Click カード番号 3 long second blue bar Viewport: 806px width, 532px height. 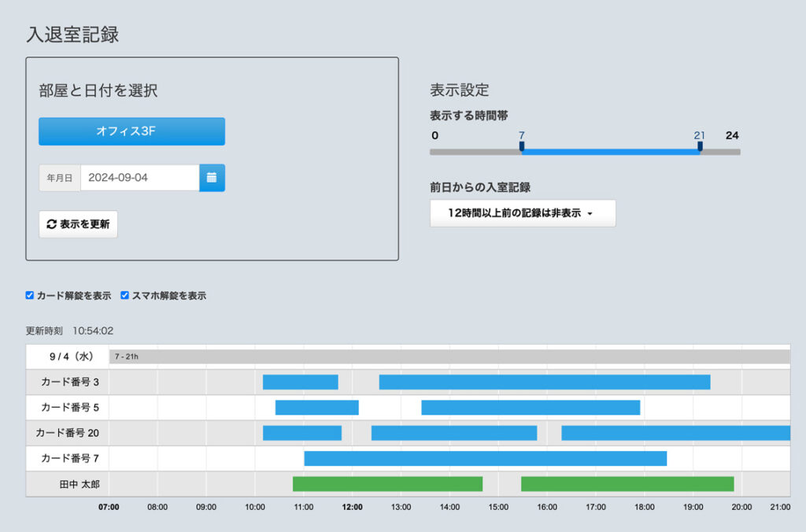click(544, 382)
